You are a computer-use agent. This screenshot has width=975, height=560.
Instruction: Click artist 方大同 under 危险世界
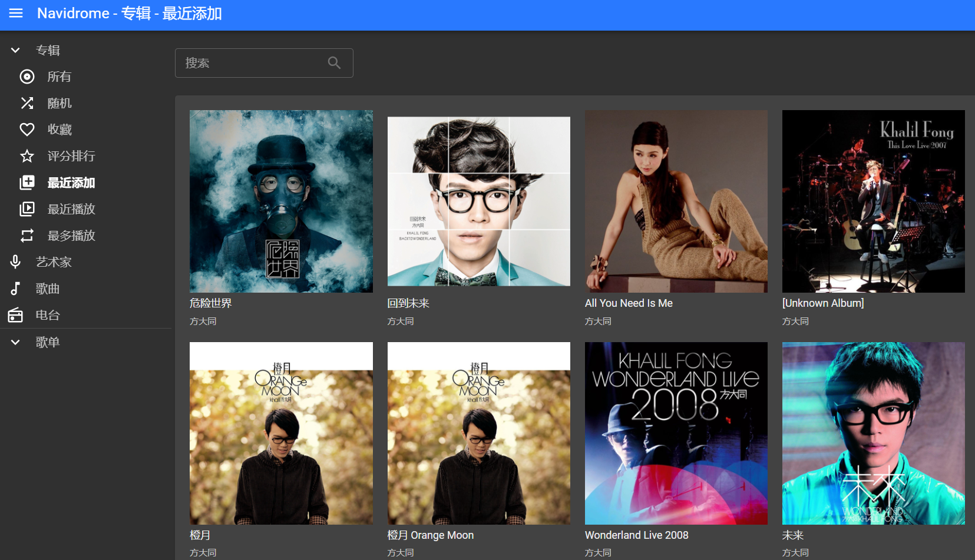point(203,322)
